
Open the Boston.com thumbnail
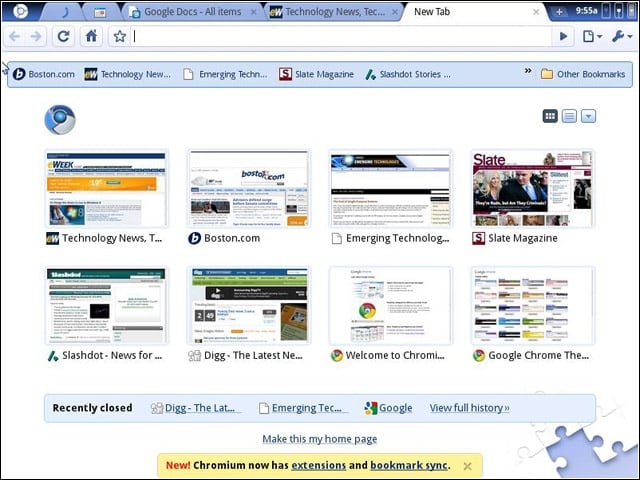tap(249, 189)
